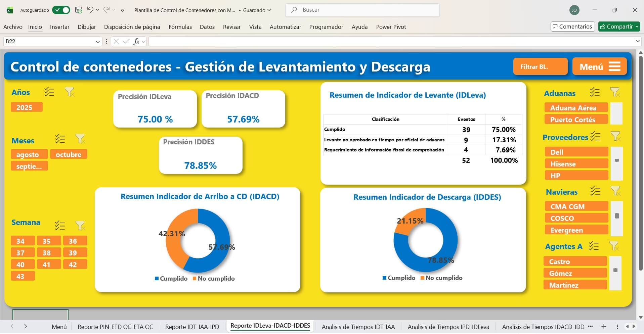Go to previous sheet tab arrow

click(x=12, y=326)
